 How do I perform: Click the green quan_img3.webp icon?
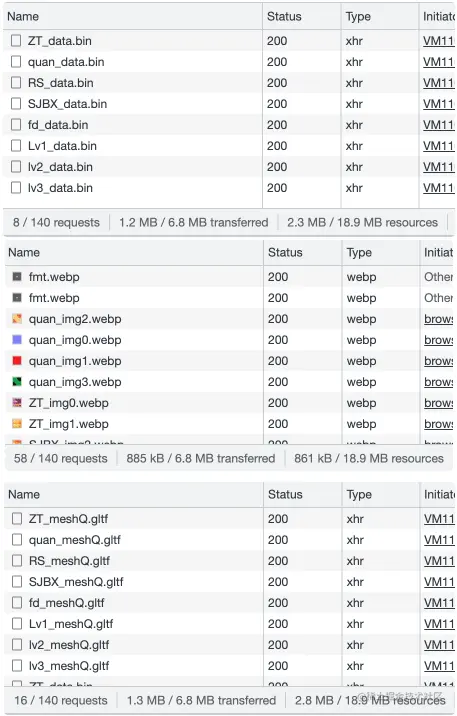tap(17, 382)
